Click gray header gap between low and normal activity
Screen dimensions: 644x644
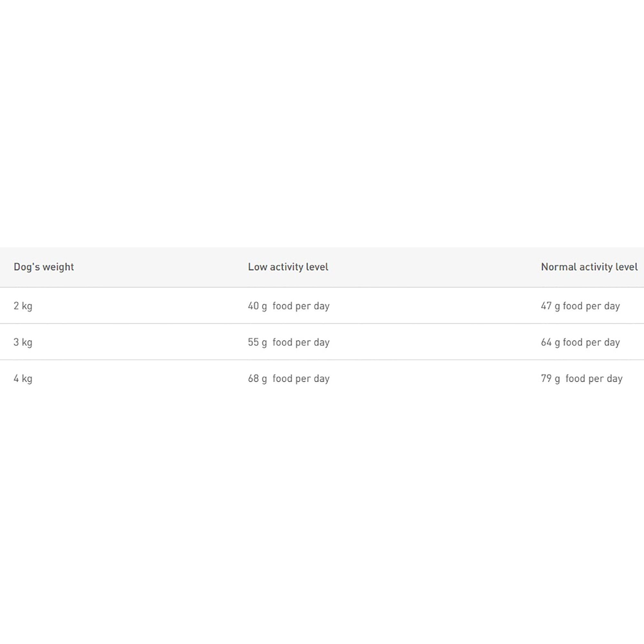[x=433, y=267]
